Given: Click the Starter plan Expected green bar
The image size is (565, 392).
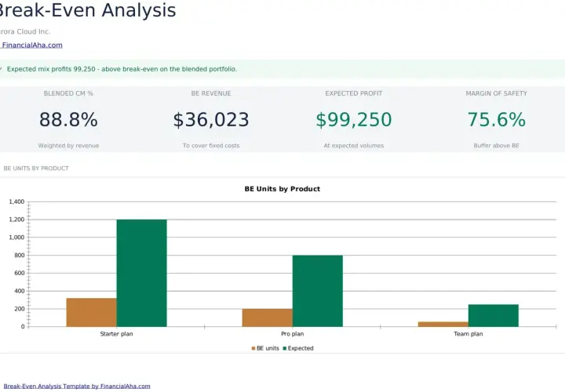Looking at the screenshot, I should 141,273.
